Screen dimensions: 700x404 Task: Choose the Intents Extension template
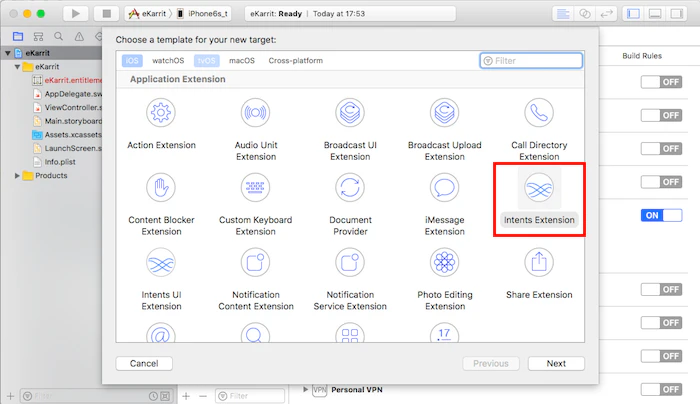539,188
